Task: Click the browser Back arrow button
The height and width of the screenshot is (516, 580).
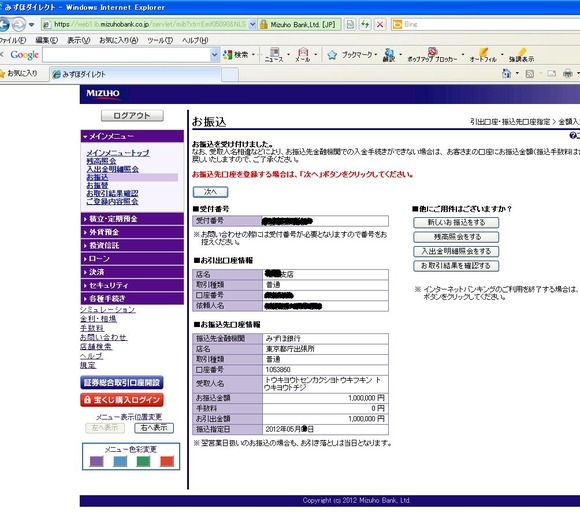Action: pos(4,25)
